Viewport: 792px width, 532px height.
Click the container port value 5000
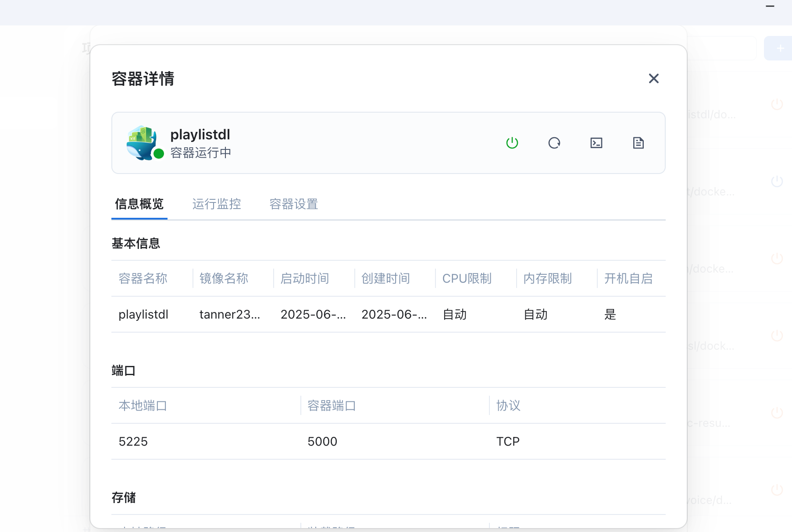tap(322, 441)
